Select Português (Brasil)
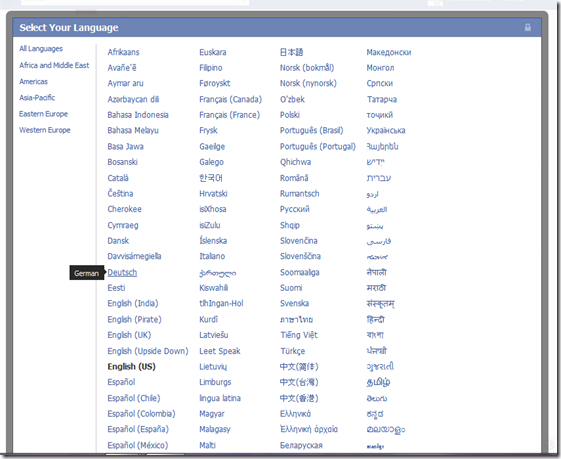This screenshot has width=561, height=459. coord(311,131)
